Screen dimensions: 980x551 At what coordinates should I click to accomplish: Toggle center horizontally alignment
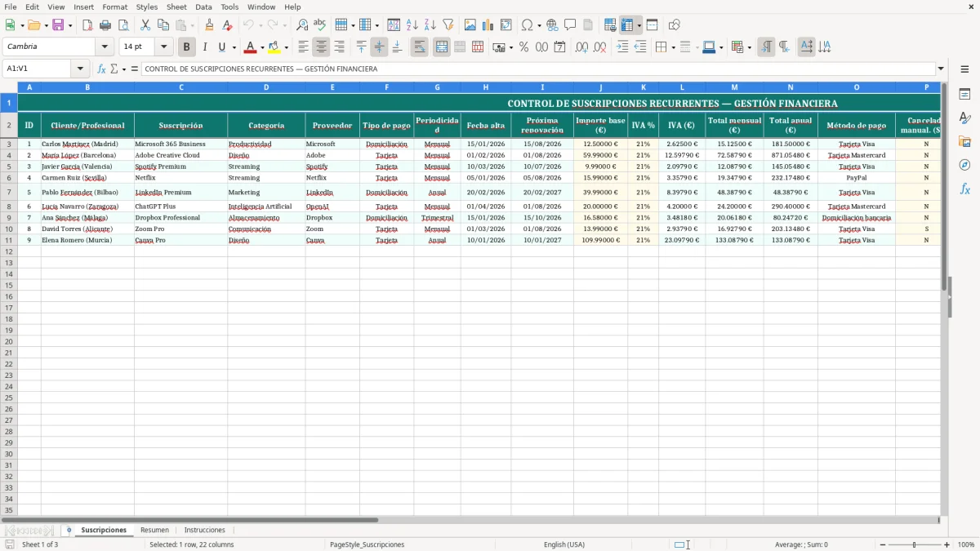(x=322, y=47)
